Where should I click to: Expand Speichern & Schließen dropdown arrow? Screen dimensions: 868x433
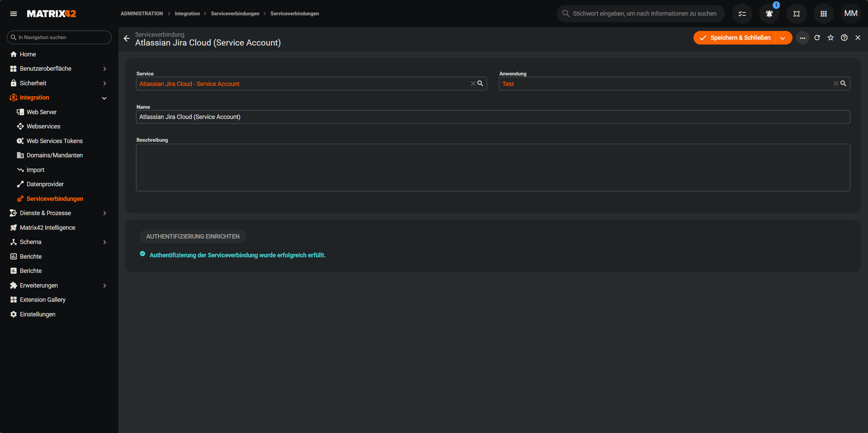pyautogui.click(x=783, y=38)
